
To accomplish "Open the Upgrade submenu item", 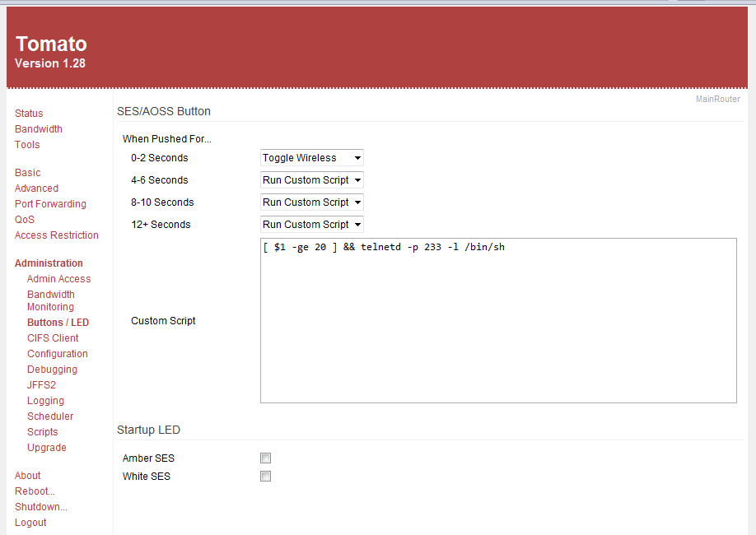I will coord(47,447).
